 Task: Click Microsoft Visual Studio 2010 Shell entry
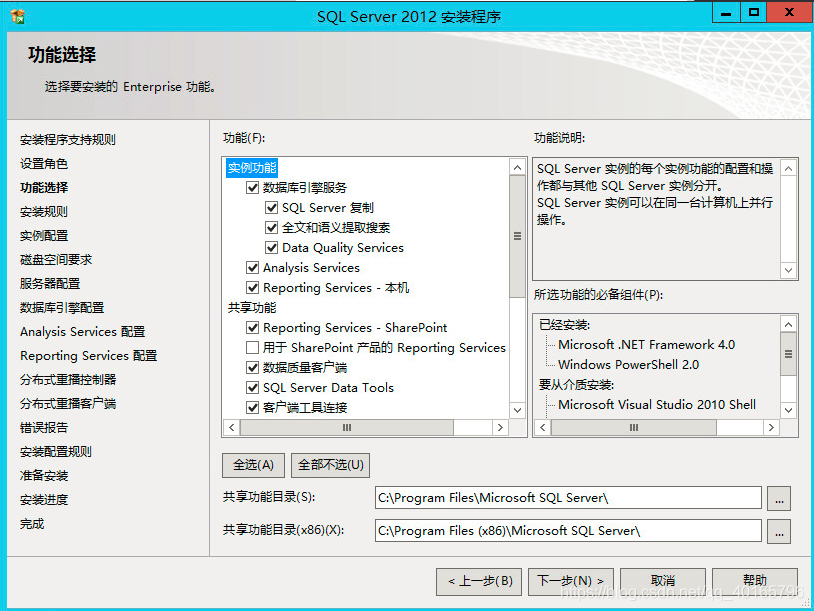coord(657,404)
